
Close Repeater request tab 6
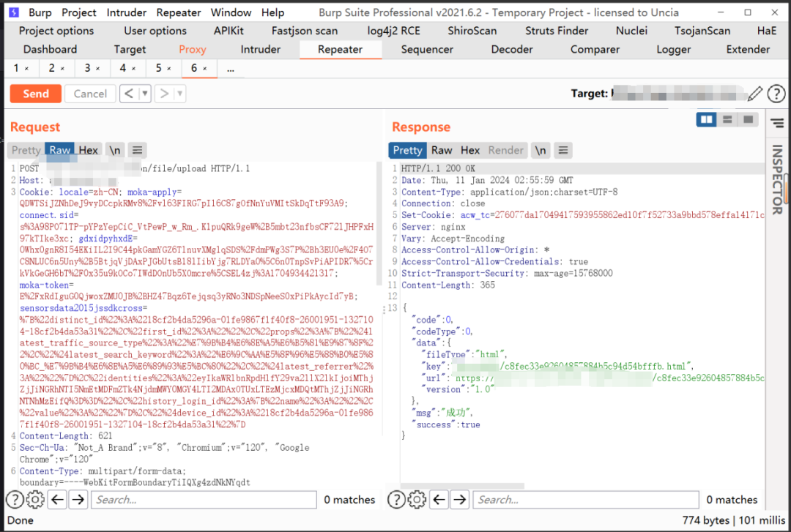click(205, 69)
